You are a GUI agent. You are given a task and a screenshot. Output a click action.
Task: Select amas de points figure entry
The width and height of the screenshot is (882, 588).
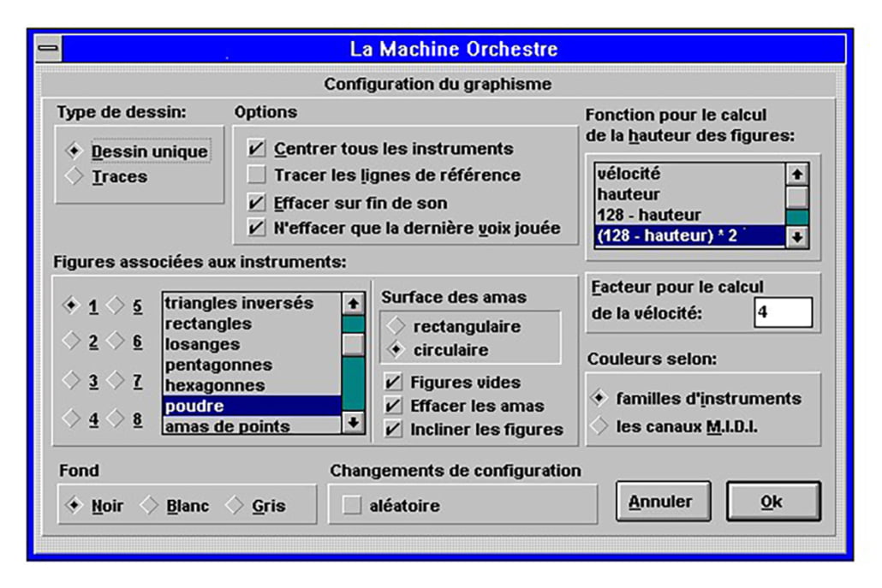[x=252, y=425]
